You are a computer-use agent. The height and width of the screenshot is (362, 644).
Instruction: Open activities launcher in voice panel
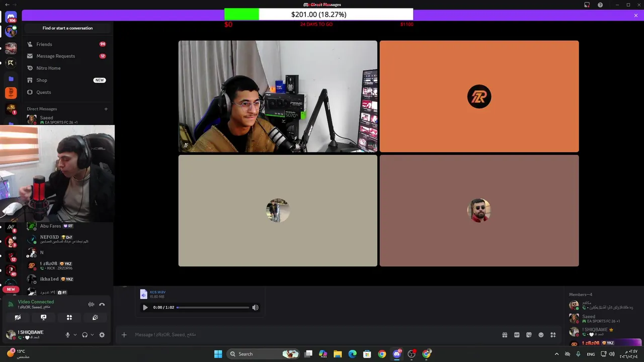69,317
